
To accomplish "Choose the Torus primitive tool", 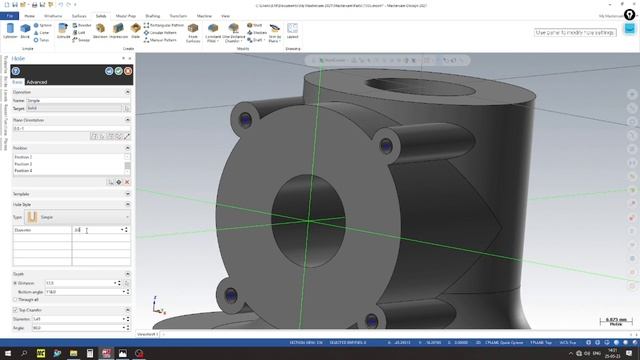I will pyautogui.click(x=41, y=40).
